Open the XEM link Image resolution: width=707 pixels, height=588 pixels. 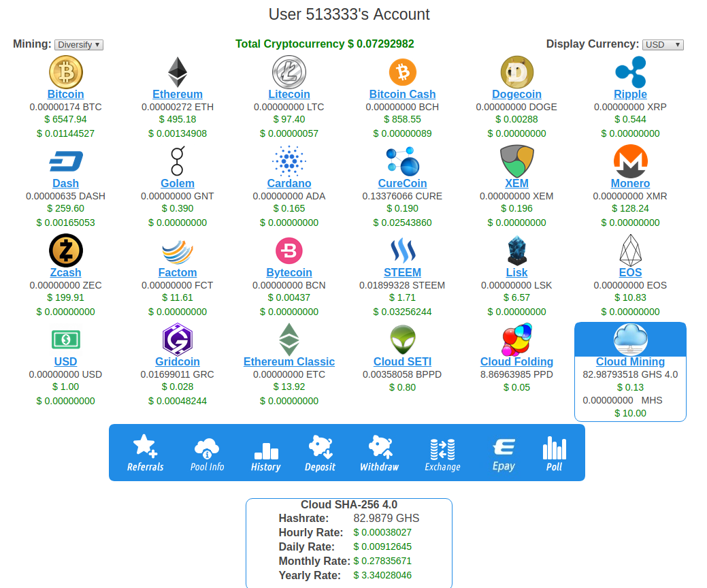coord(516,184)
